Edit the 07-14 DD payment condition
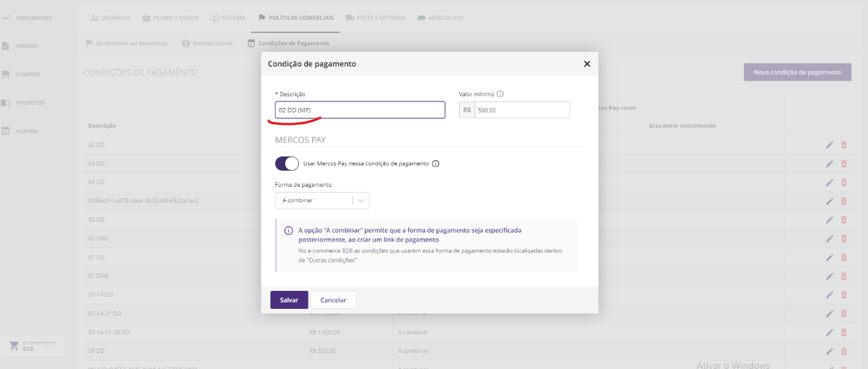Image resolution: width=868 pixels, height=369 pixels. (x=829, y=295)
